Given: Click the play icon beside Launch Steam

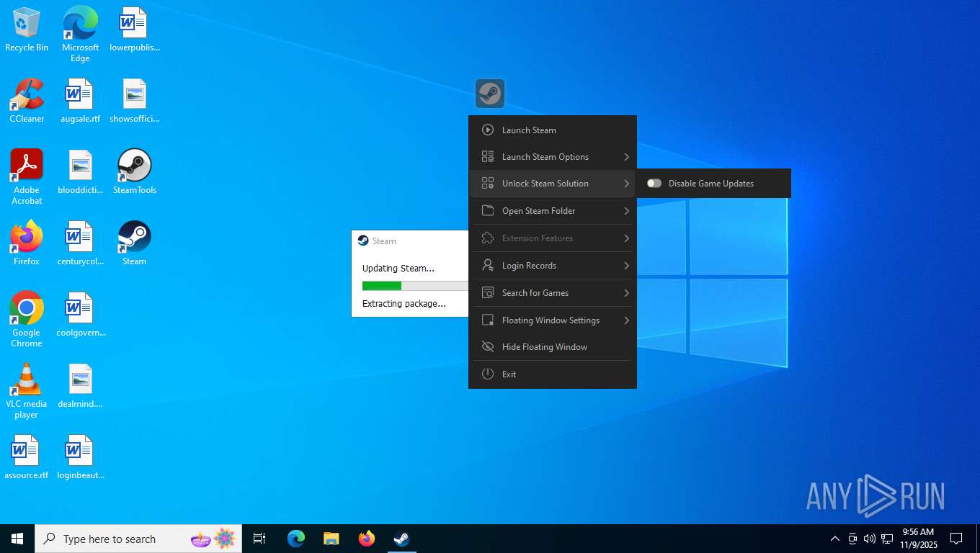Looking at the screenshot, I should point(488,130).
